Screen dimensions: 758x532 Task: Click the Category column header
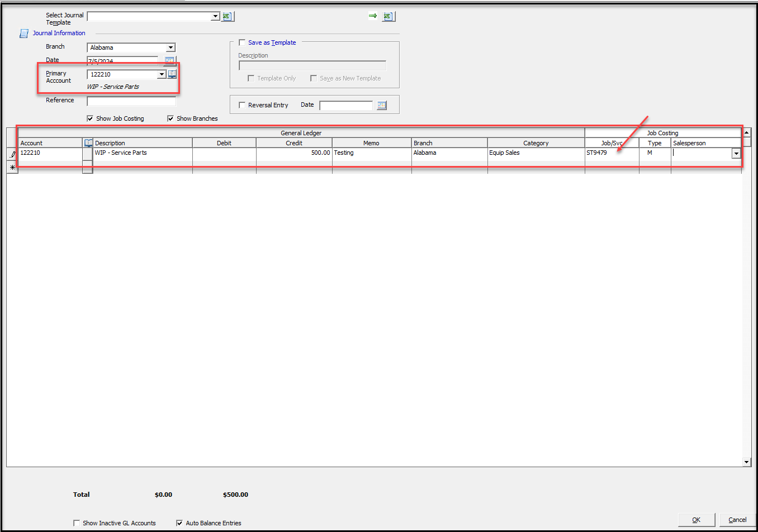click(536, 143)
